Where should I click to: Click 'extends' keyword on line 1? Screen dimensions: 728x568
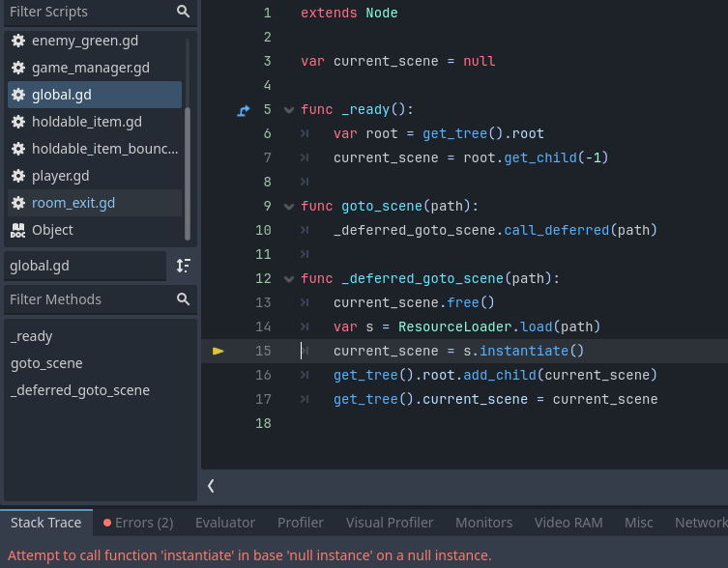point(329,13)
